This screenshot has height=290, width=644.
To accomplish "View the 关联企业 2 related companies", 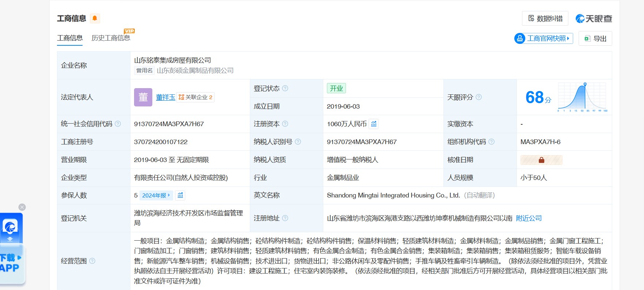I will click(195, 97).
